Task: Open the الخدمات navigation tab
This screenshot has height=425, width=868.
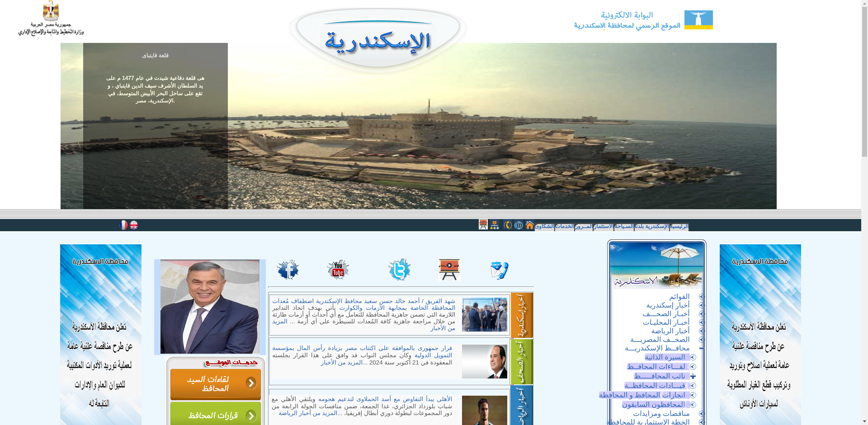Action: point(564,226)
